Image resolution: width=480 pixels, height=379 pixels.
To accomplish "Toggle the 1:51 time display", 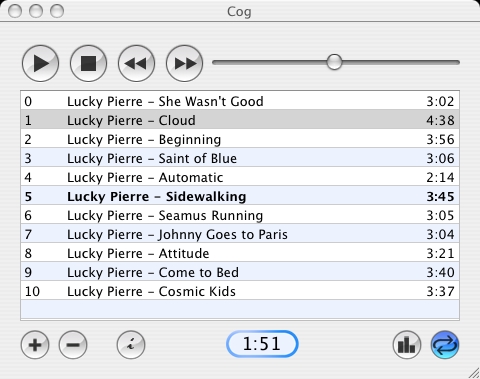I will tap(262, 344).
